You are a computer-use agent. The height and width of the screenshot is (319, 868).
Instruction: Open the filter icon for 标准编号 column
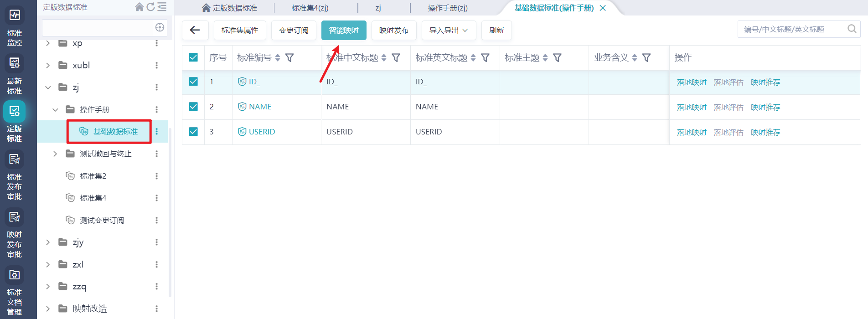(289, 58)
